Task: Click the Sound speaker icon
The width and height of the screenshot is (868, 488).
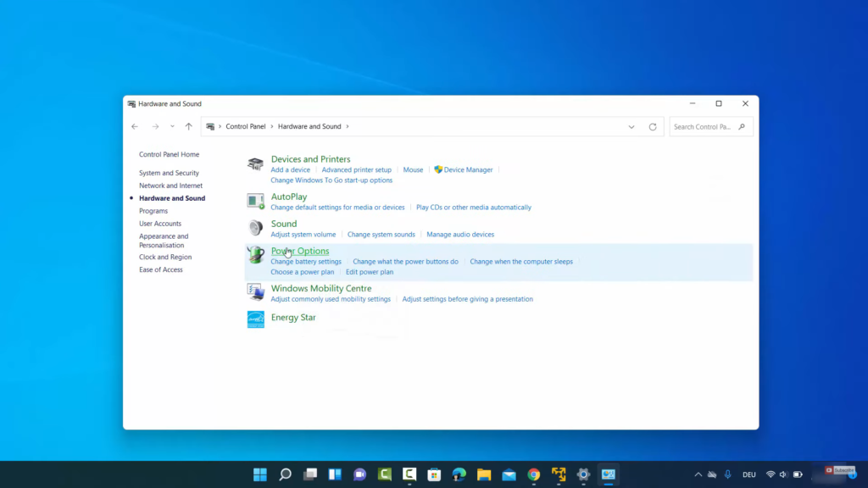Action: [x=255, y=228]
